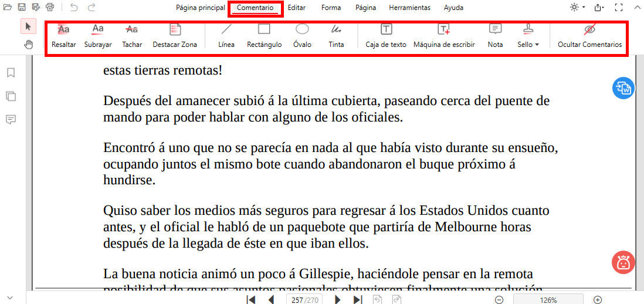The width and height of the screenshot is (644, 304).
Task: Go back to the previous view
Action: click(377, 300)
